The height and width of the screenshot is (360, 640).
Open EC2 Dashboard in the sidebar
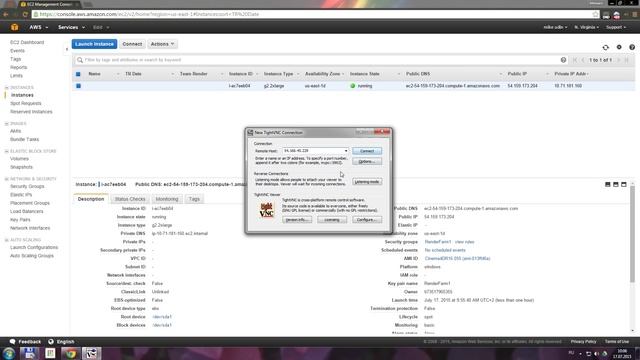27,42
